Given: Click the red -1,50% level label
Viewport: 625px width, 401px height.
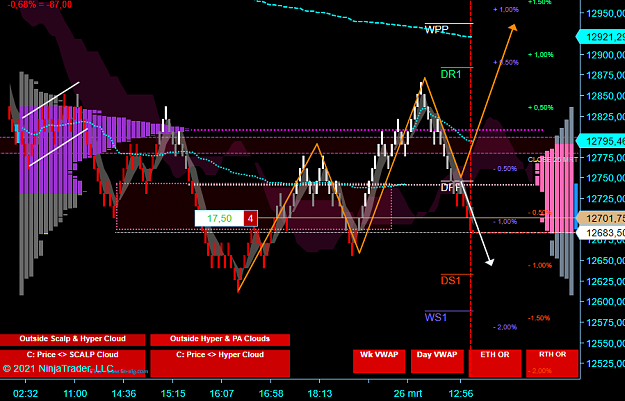Looking at the screenshot, I should click(539, 318).
